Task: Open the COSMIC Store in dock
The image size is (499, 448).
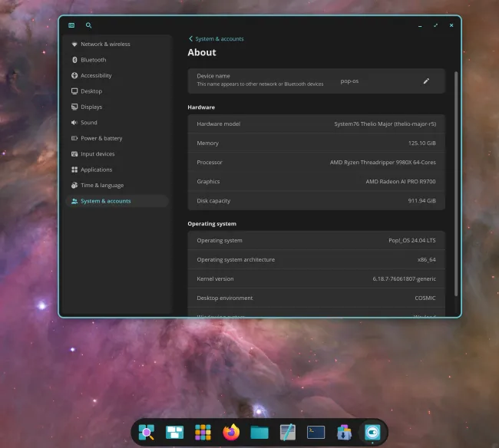Action: [x=344, y=433]
